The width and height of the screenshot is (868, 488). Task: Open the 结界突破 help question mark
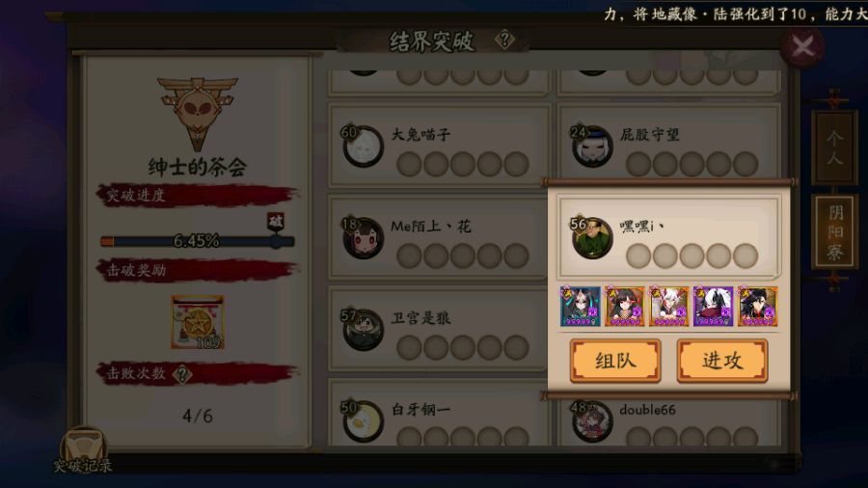(x=504, y=40)
